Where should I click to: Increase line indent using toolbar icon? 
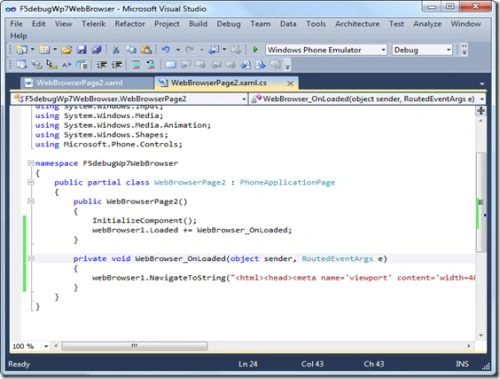coord(117,65)
